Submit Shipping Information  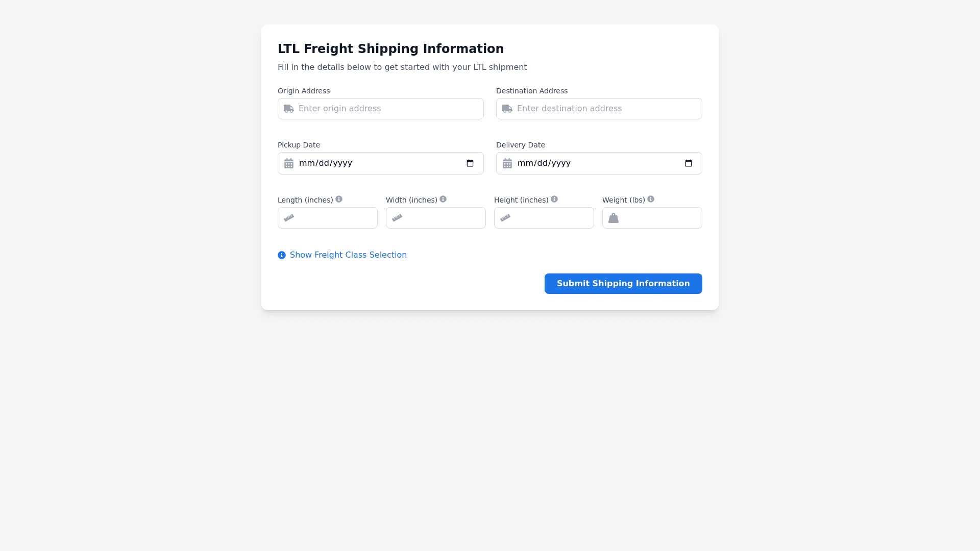coord(623,284)
